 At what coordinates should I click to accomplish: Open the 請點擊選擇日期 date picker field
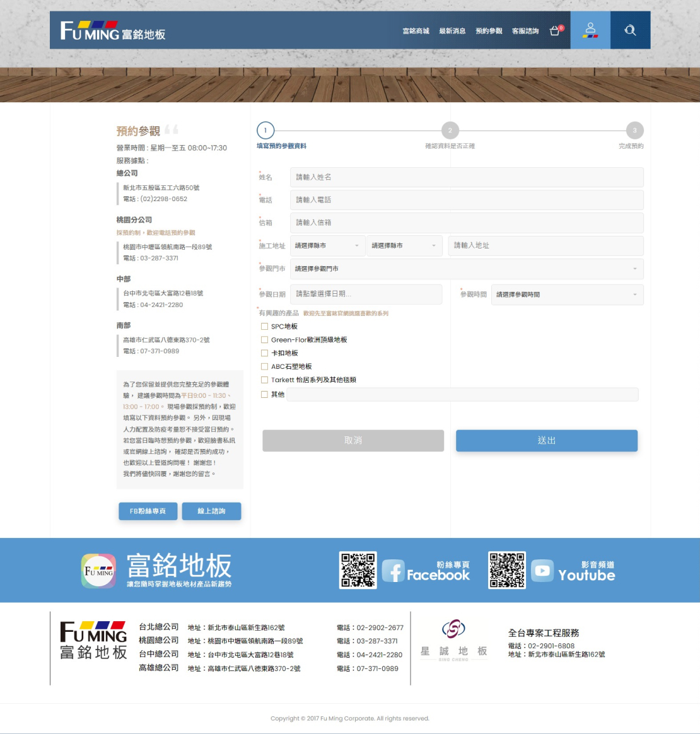pos(366,294)
